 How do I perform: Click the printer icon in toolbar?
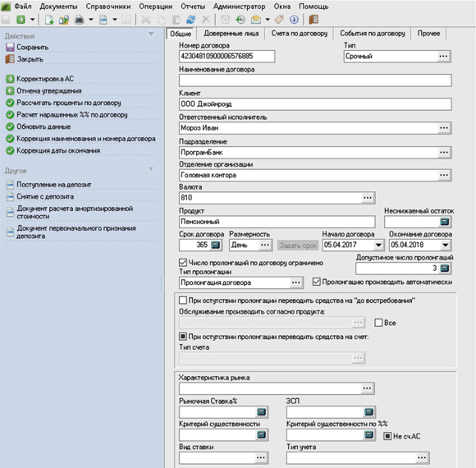80,20
